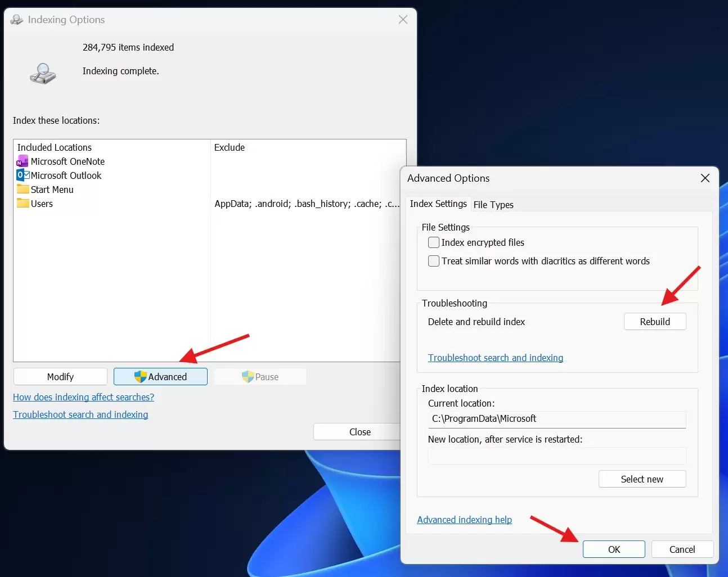Confirm changes with the OK button
728x577 pixels.
(x=613, y=549)
